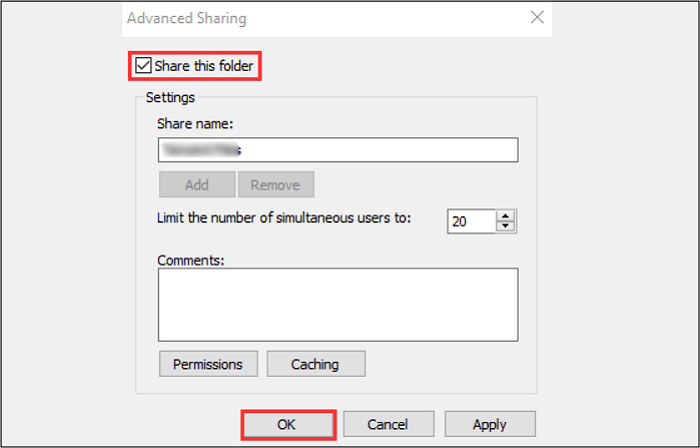The width and height of the screenshot is (700, 448).
Task: Close the Advanced Sharing window
Action: pos(538,17)
